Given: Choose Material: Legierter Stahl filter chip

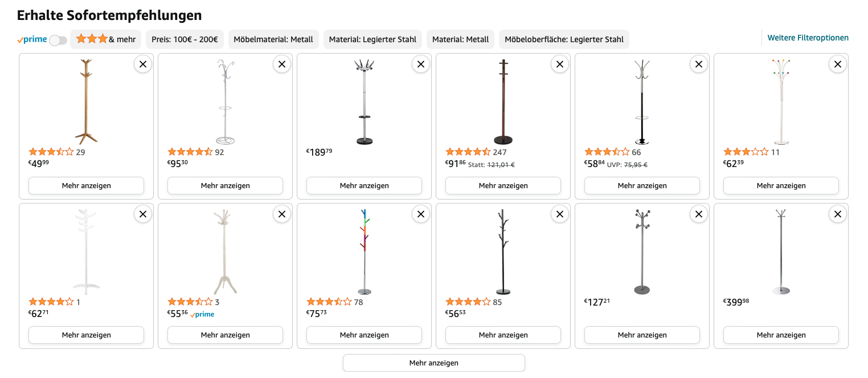Looking at the screenshot, I should coord(372,39).
